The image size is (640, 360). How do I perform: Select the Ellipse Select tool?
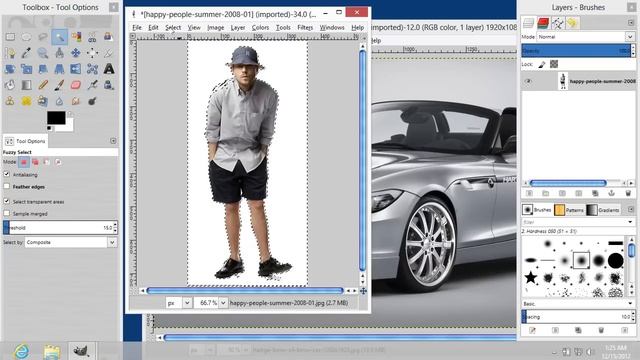coord(27,37)
